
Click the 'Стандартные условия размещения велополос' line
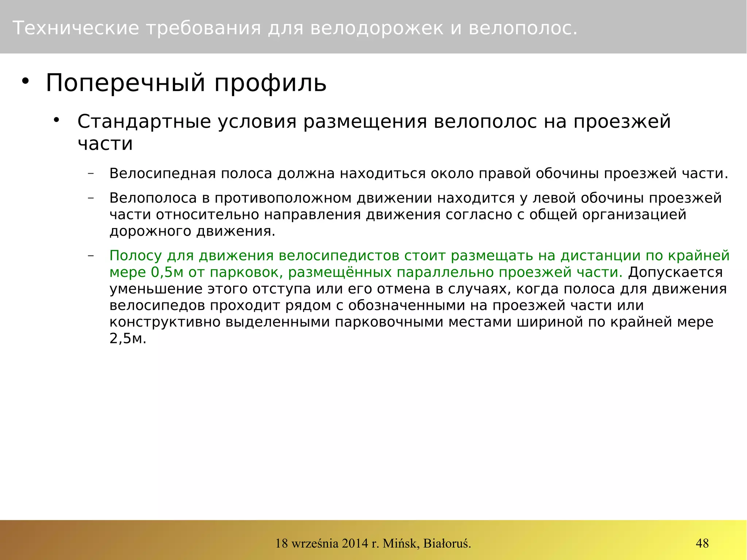click(x=373, y=121)
